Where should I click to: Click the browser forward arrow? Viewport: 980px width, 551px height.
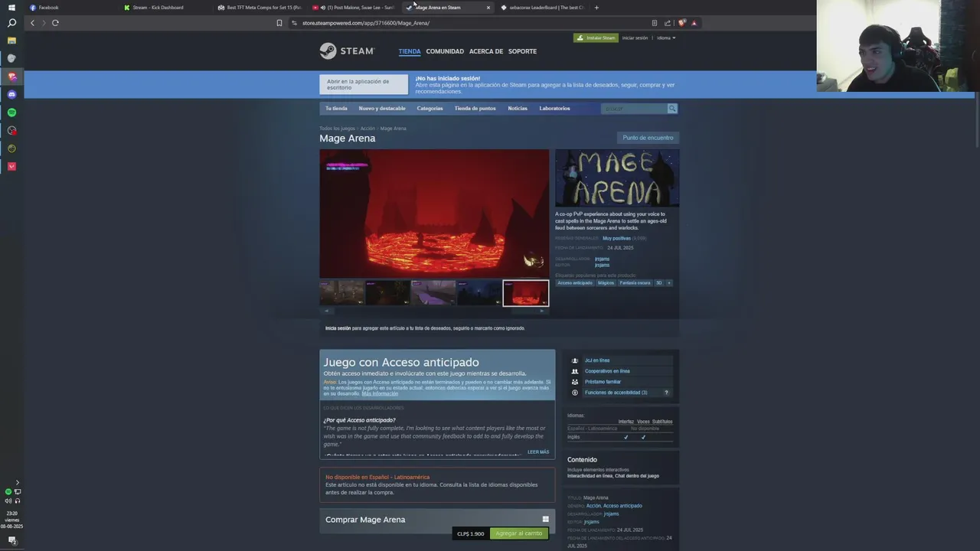tap(44, 23)
